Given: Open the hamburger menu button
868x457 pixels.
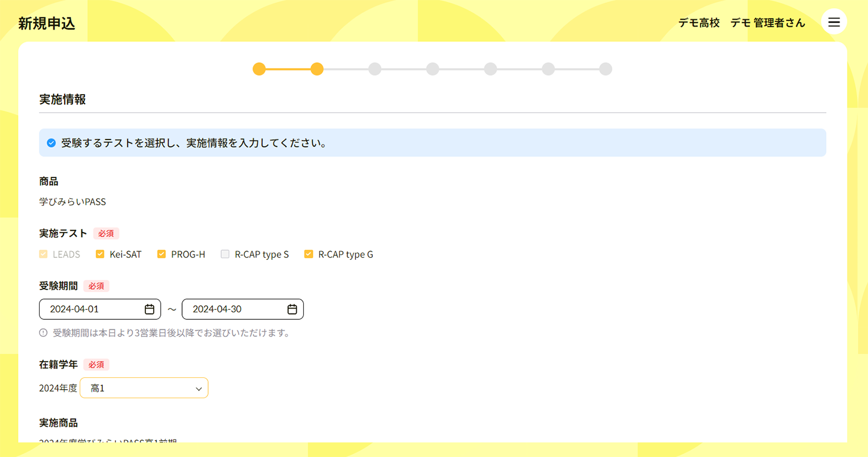Looking at the screenshot, I should tap(834, 22).
